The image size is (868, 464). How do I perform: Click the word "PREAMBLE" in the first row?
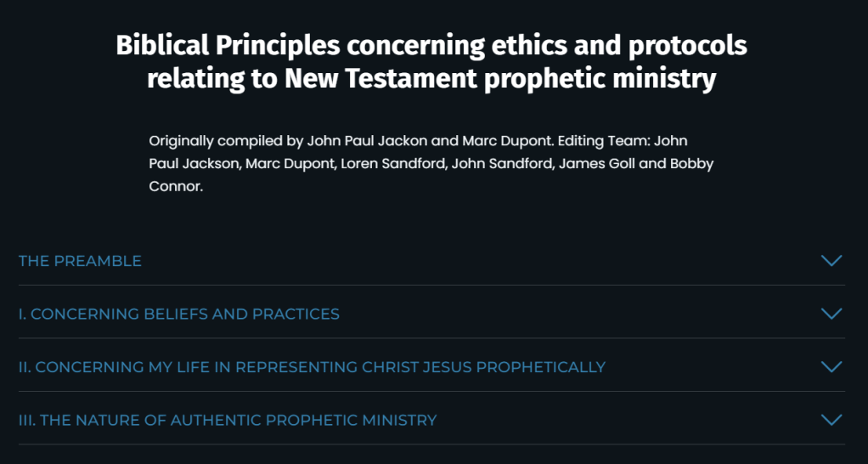coord(98,261)
